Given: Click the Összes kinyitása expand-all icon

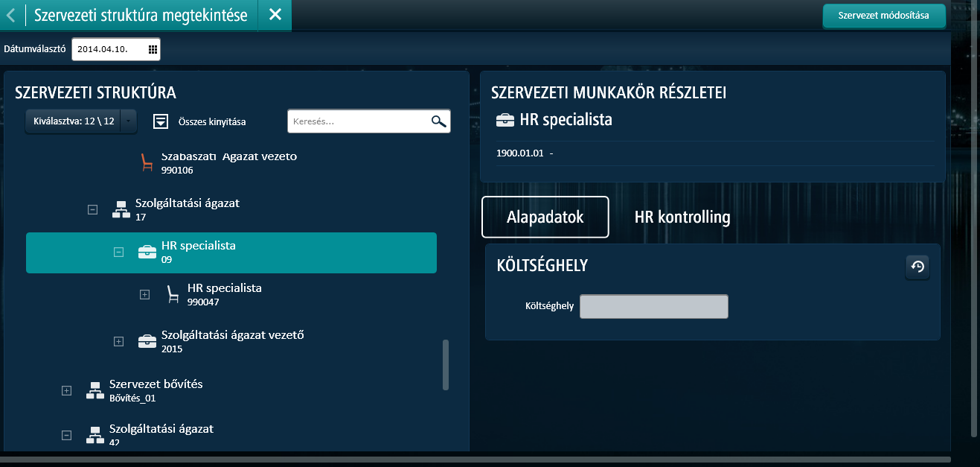Looking at the screenshot, I should 161,121.
